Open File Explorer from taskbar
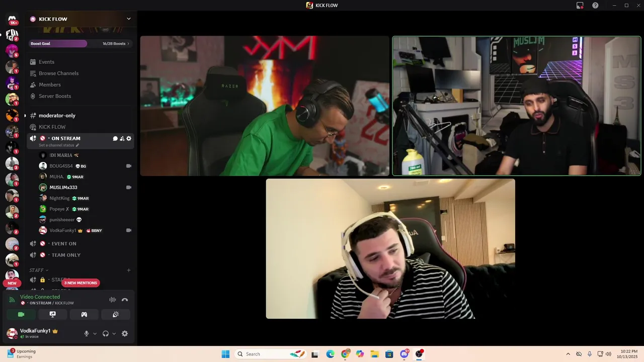 pos(374,354)
